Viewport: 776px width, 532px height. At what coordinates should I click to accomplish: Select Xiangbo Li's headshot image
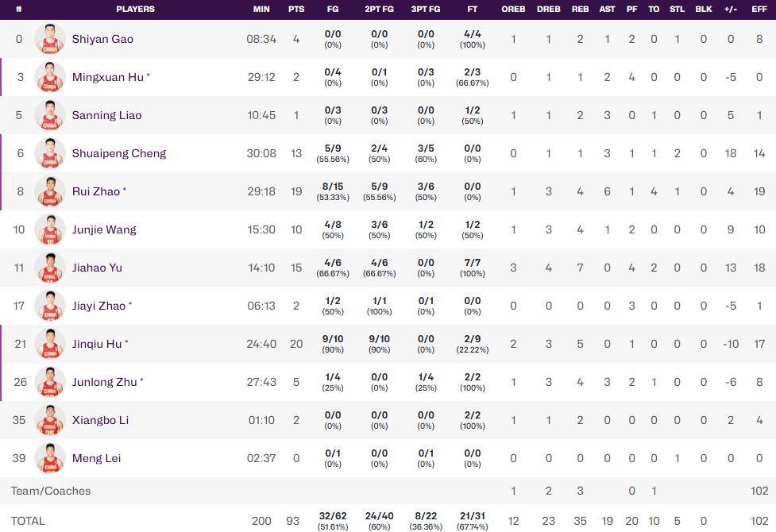coord(50,420)
